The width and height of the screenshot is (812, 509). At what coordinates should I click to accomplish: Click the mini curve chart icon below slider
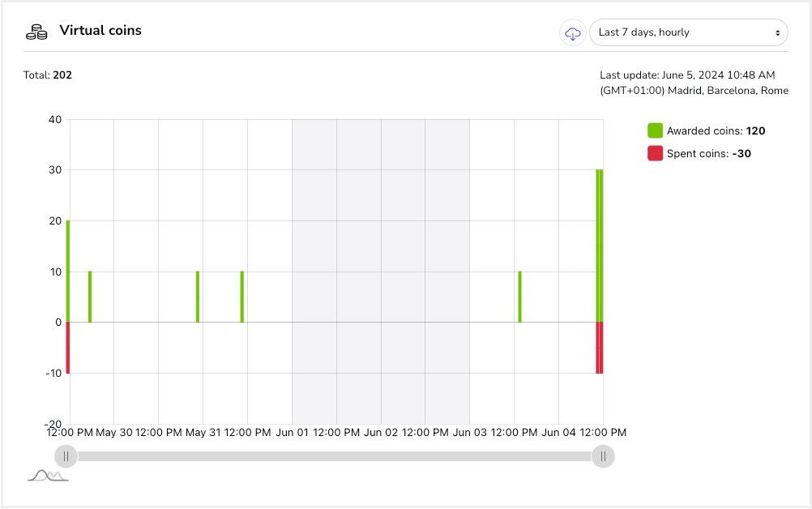[48, 475]
